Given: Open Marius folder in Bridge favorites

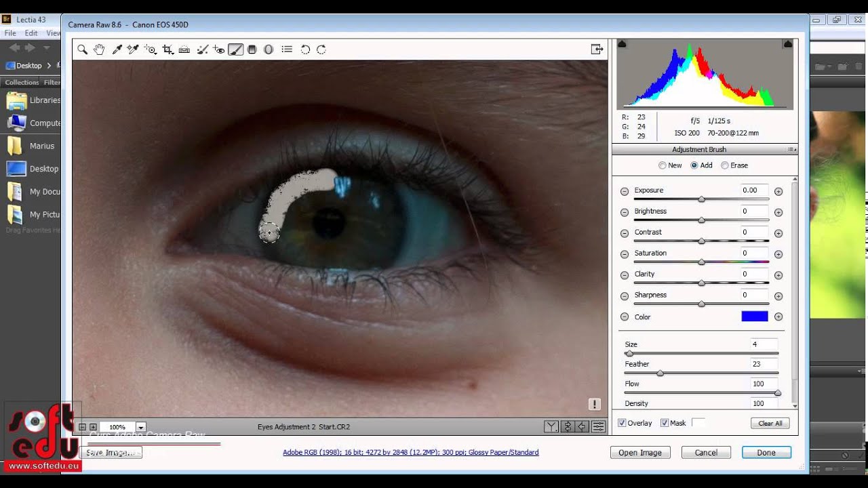Looking at the screenshot, I should [31, 146].
